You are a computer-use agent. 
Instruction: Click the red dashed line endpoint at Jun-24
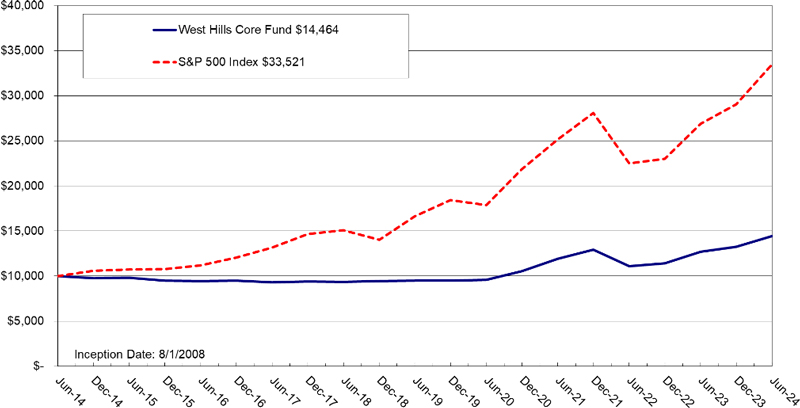click(x=771, y=64)
